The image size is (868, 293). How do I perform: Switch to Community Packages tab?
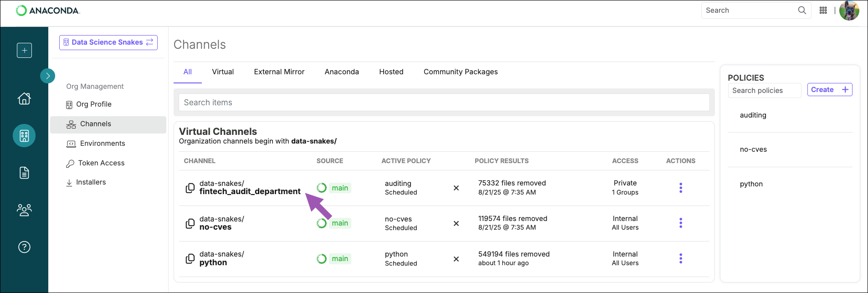461,72
